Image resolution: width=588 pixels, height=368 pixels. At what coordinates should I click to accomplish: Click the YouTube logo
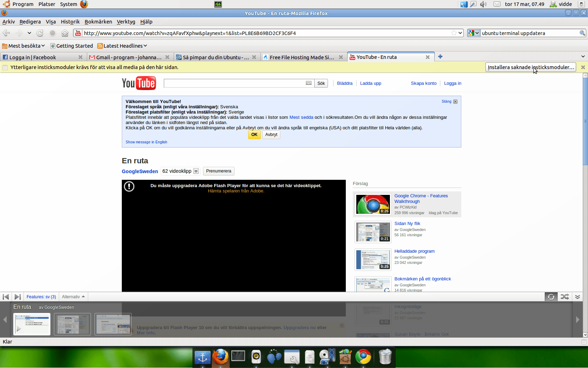click(139, 83)
